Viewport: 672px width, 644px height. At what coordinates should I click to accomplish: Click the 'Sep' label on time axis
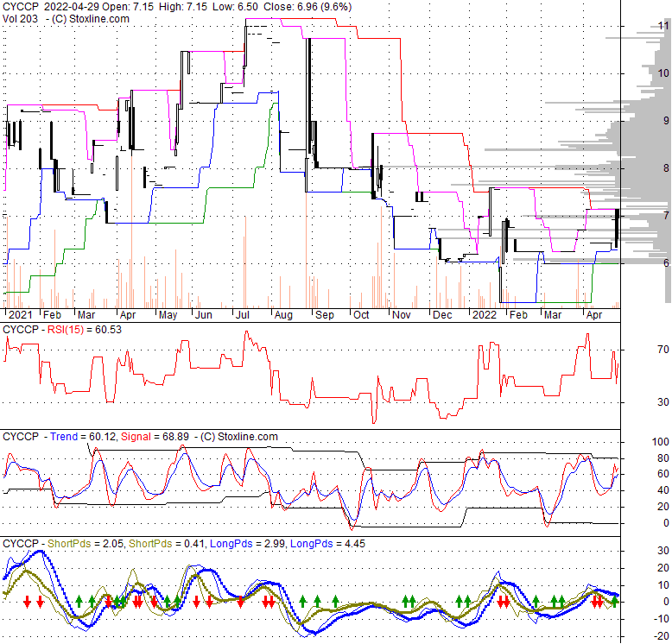(325, 315)
